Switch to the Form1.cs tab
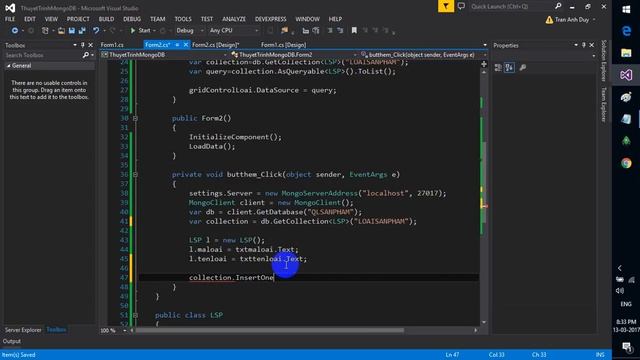Screen dimensions: 640x360 pyautogui.click(x=112, y=45)
